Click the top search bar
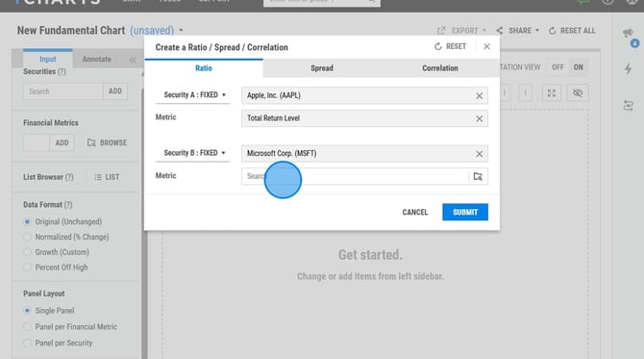 [322, 3]
